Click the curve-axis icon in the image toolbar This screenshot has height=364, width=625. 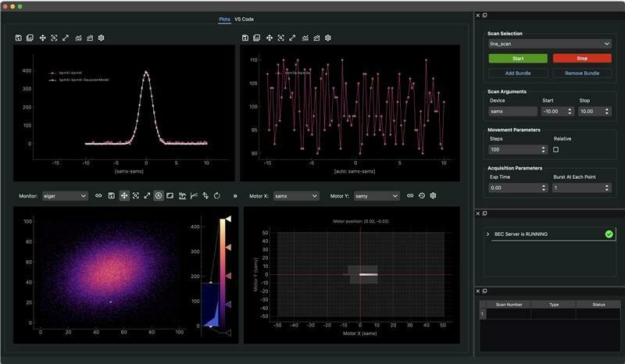[194, 196]
